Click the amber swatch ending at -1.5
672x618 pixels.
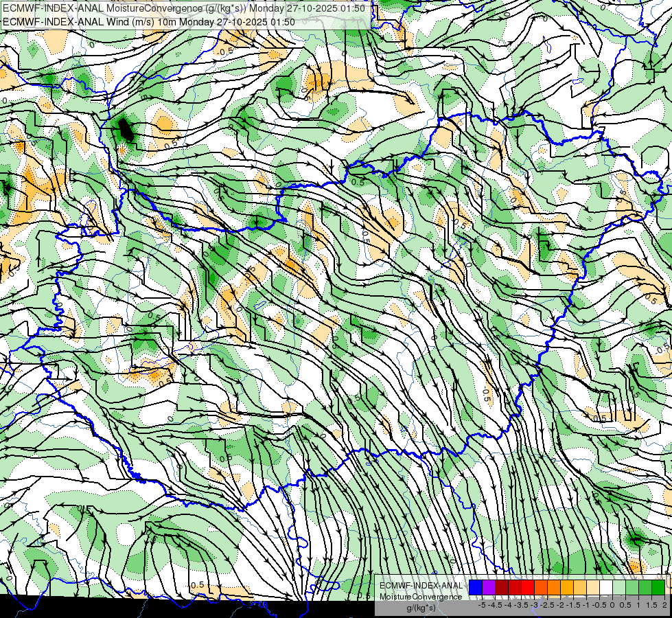[567, 588]
